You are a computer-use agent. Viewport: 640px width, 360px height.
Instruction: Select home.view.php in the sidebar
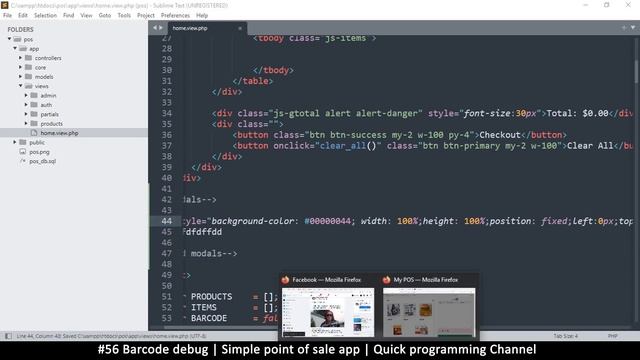[59, 133]
